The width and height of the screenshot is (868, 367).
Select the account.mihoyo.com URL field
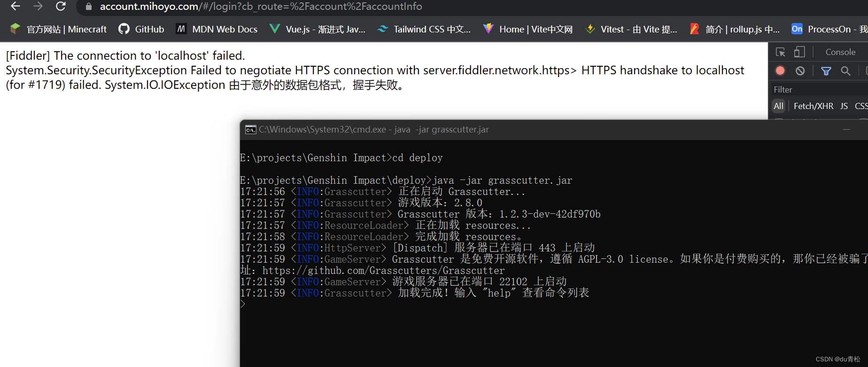click(x=261, y=7)
